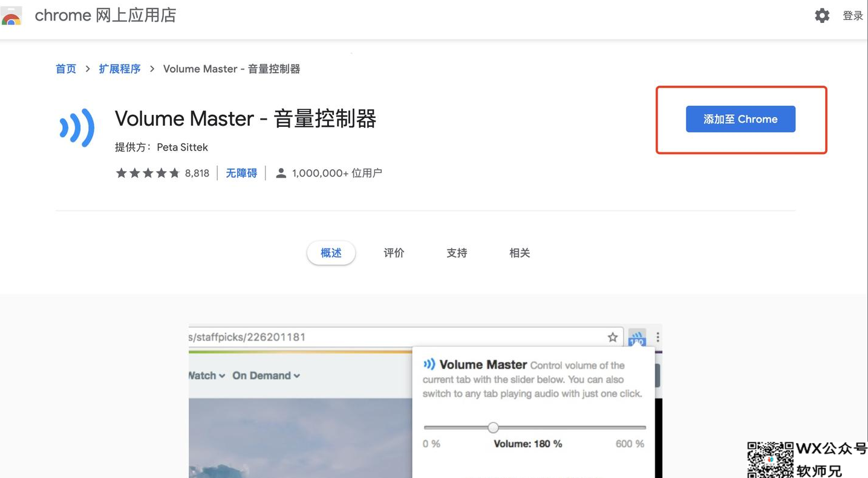The width and height of the screenshot is (868, 478).
Task: Expand the Watch dropdown in preview
Action: (x=207, y=375)
